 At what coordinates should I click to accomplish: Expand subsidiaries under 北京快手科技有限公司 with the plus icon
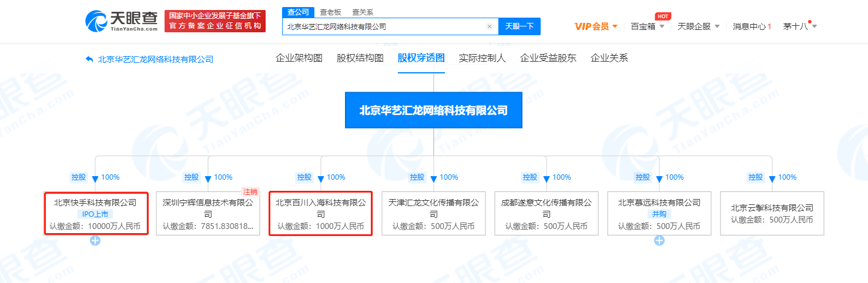pyautogui.click(x=95, y=241)
